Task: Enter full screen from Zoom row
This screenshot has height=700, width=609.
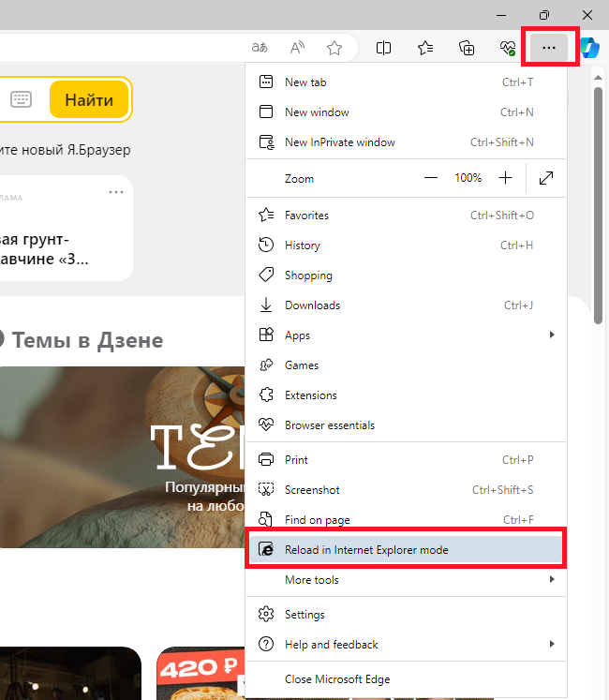Action: point(546,178)
